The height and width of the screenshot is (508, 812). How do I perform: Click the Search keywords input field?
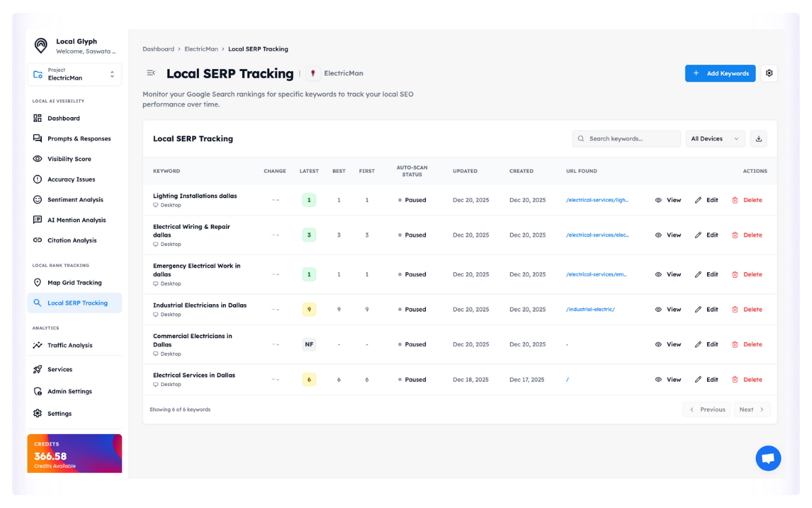627,139
